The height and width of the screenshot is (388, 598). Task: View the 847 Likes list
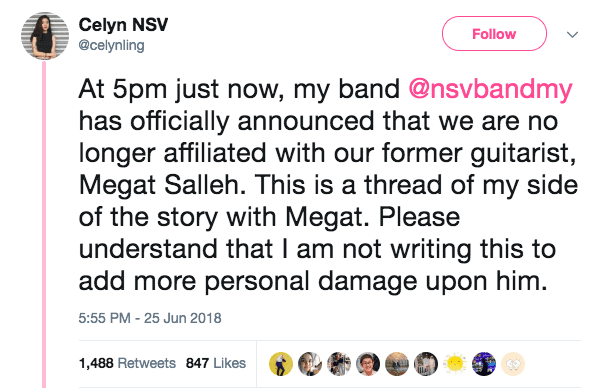(216, 363)
